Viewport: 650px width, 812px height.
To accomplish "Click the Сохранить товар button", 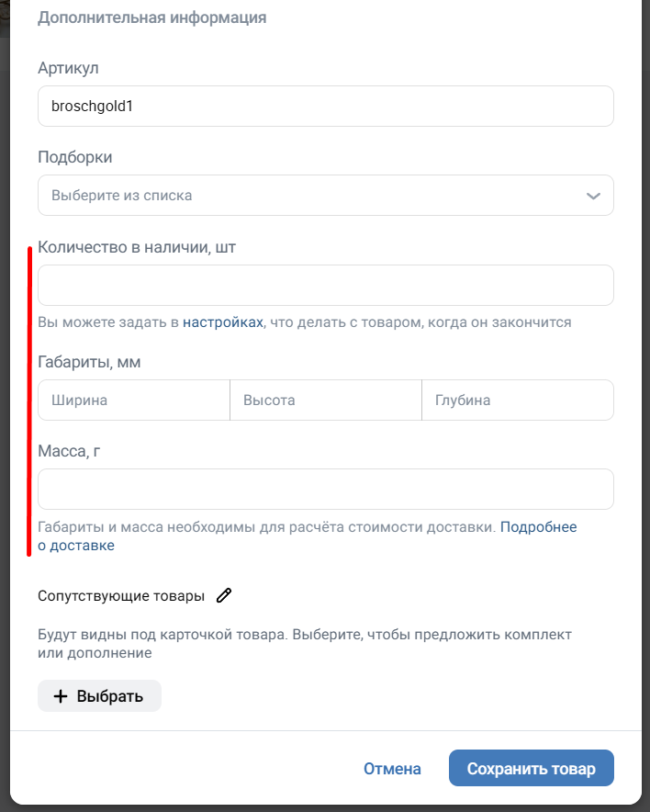I will pos(531,769).
